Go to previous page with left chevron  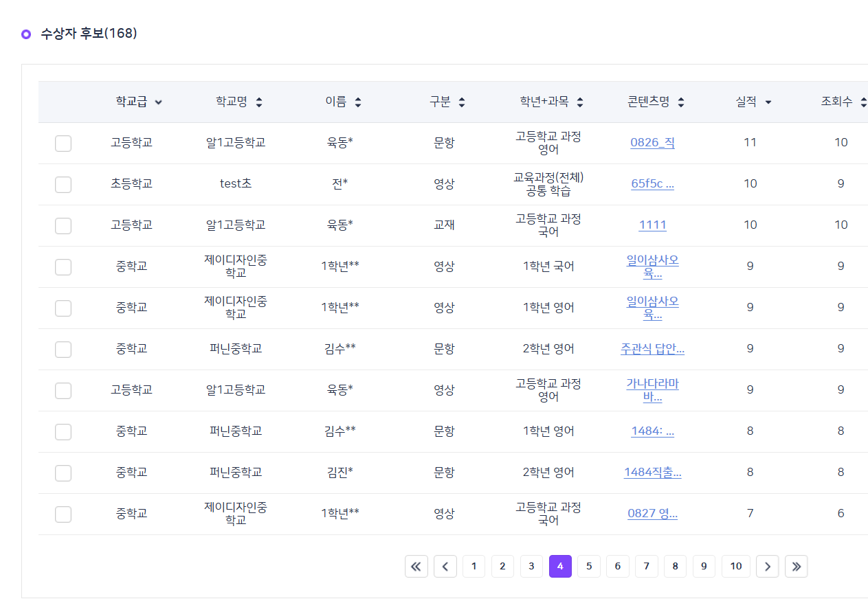coord(445,566)
